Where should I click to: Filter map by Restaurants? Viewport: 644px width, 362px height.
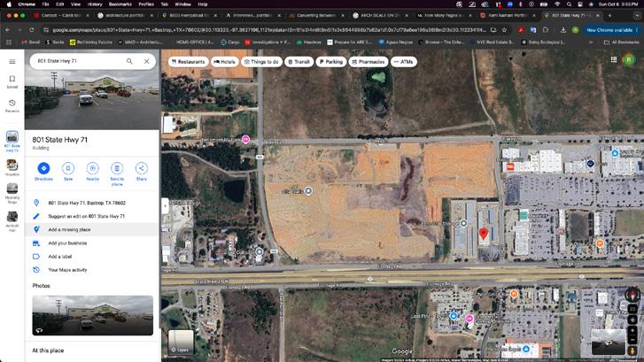pyautogui.click(x=188, y=62)
